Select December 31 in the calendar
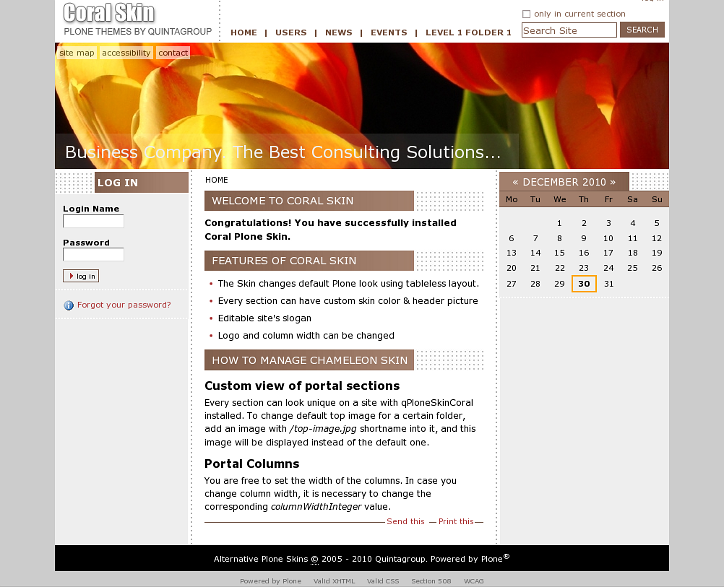724x587 pixels. tap(609, 284)
